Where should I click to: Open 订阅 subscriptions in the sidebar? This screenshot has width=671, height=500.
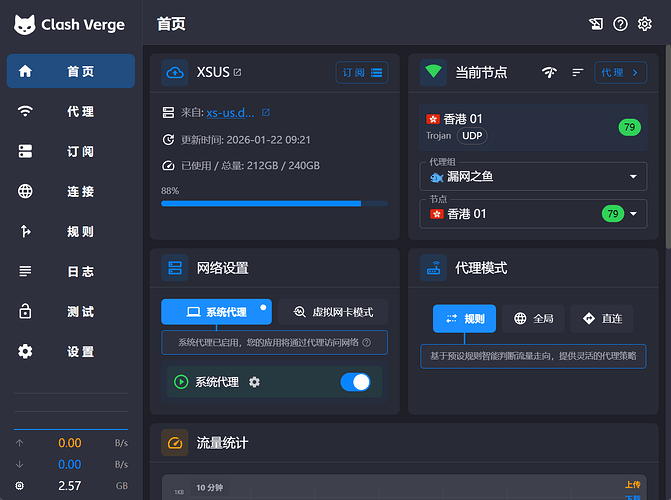click(x=71, y=151)
